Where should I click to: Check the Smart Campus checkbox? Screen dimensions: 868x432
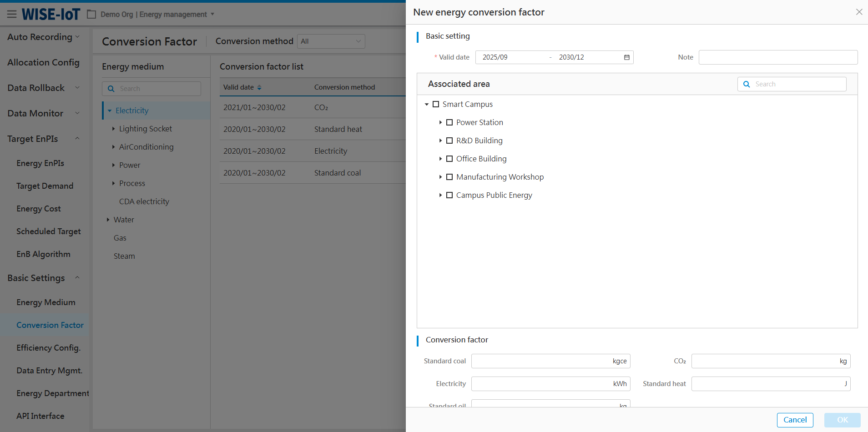(436, 104)
